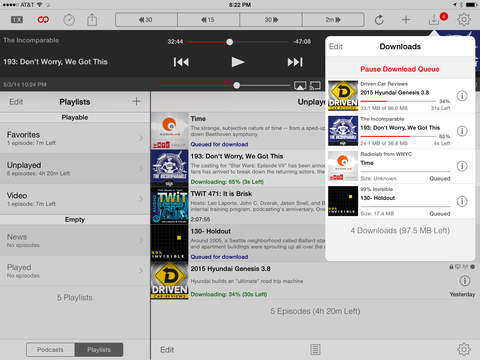Screen dimensions: 480x360
Task: Skip back 30 seconds
Action: 146,20
